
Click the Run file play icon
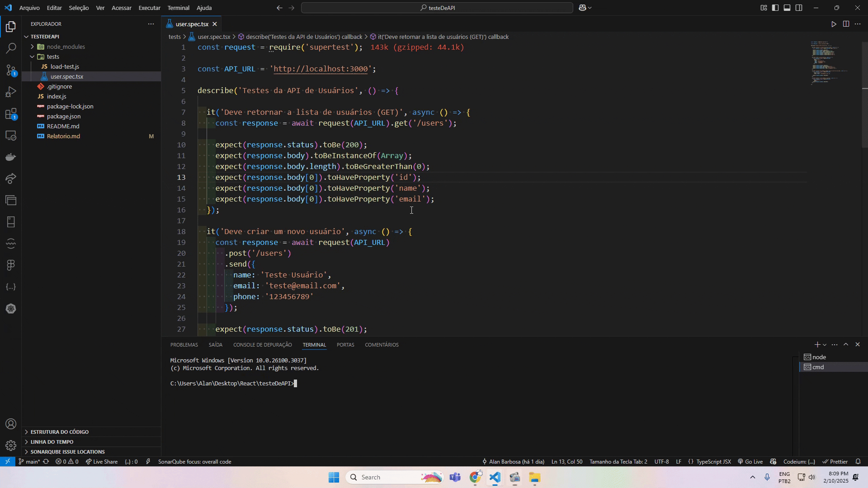[x=834, y=24]
